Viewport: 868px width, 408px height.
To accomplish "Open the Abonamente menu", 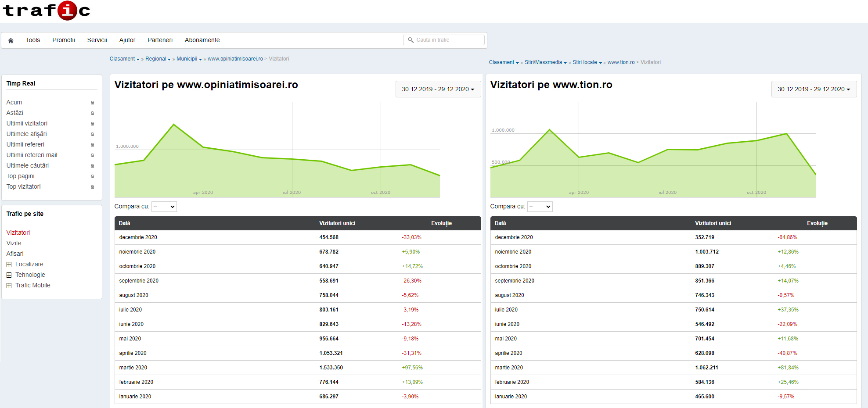I will (x=202, y=40).
